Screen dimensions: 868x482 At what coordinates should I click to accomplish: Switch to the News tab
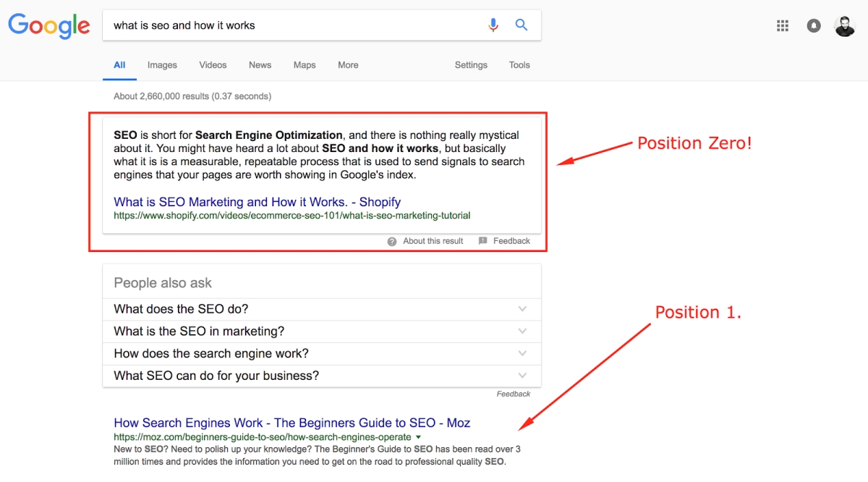tap(260, 65)
